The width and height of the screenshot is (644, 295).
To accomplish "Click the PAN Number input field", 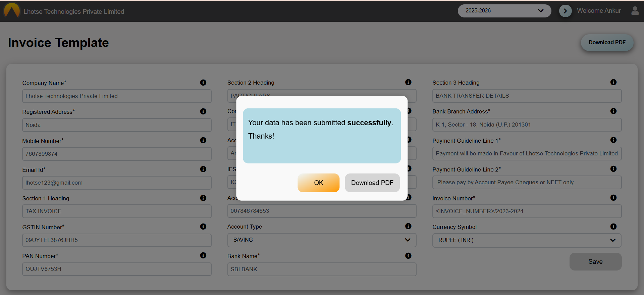I will click(117, 269).
